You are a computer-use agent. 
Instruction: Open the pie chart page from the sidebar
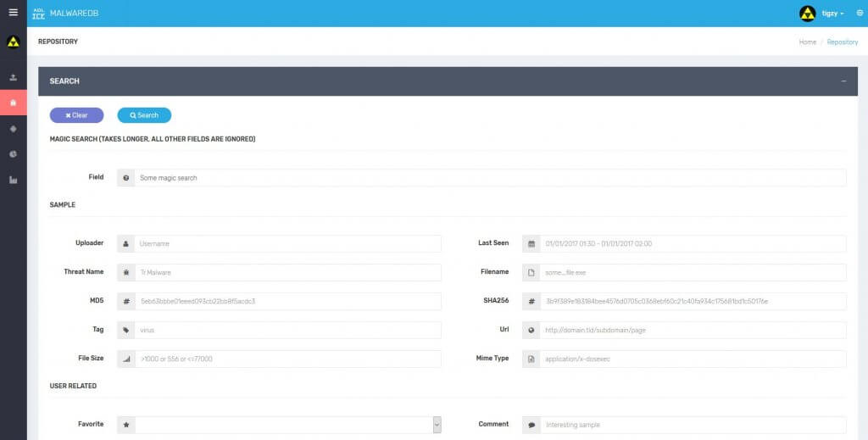click(13, 154)
